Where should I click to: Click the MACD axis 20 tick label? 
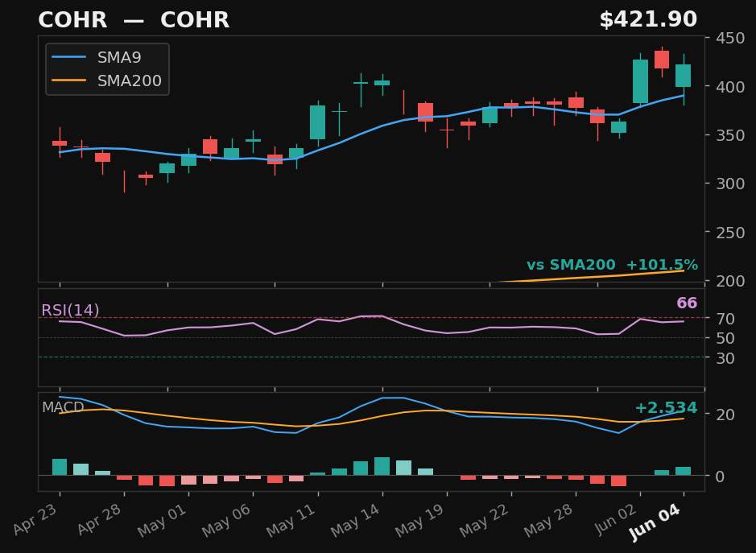[725, 415]
